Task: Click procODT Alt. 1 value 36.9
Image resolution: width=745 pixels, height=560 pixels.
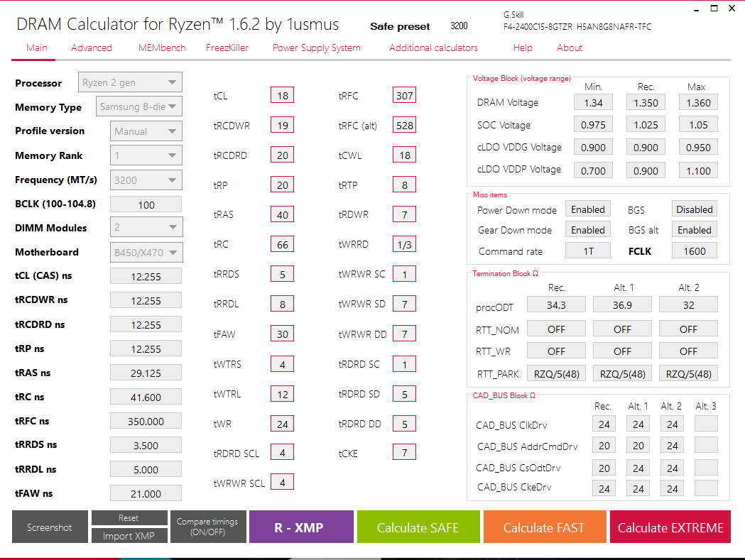Action: pyautogui.click(x=622, y=305)
